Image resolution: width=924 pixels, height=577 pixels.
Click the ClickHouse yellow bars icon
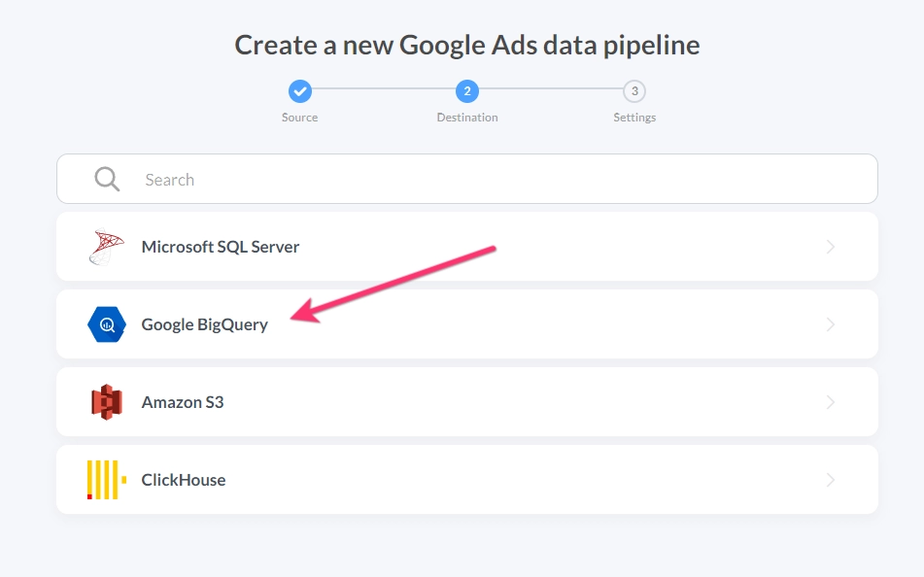tap(107, 480)
